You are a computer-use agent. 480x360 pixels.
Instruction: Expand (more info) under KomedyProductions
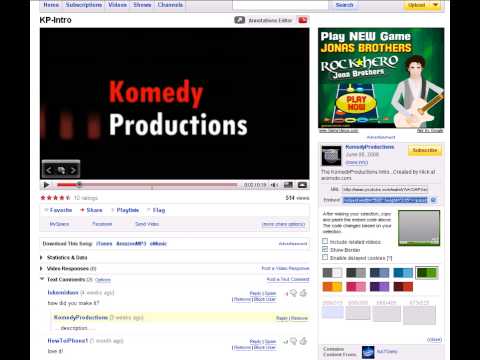click(x=357, y=162)
